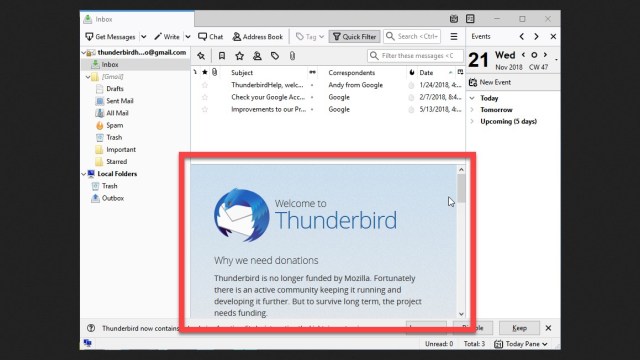Screen dimensions: 640x360
Task: Star the Check your Google Account message
Action: (x=204, y=97)
